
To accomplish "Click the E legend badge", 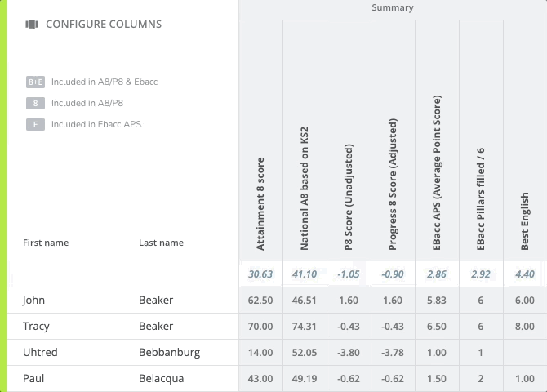I will pyautogui.click(x=35, y=125).
